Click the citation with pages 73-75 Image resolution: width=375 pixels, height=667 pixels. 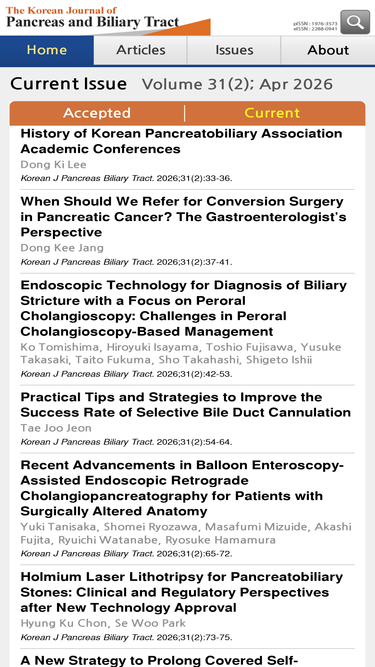(126, 637)
